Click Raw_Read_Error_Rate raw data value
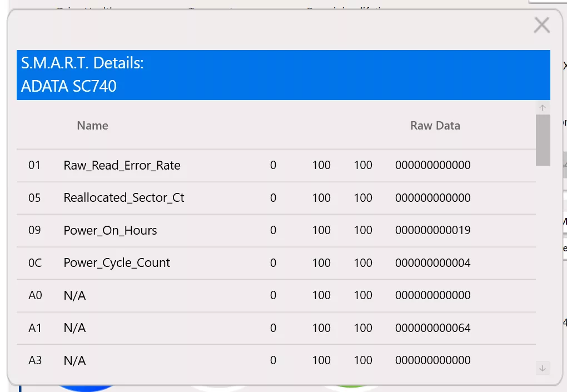567x392 pixels. tap(433, 165)
